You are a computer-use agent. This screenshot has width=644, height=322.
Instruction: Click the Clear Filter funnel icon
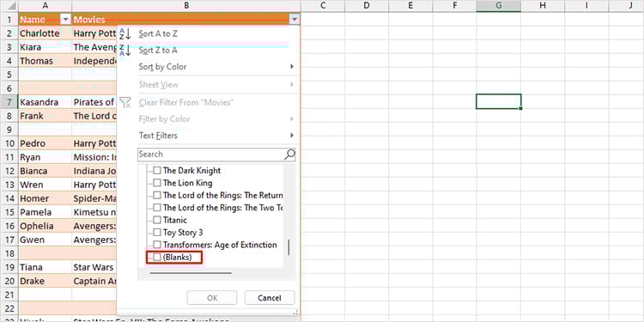[125, 102]
